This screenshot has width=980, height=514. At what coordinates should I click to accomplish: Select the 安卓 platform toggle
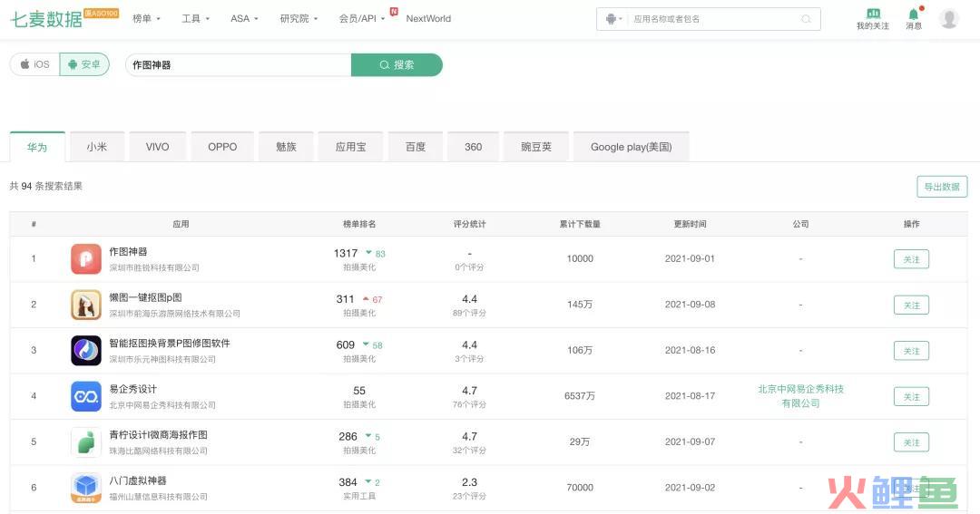pos(84,64)
